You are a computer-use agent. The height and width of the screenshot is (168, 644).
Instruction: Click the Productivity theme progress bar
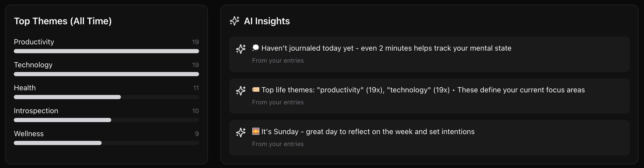tap(106, 51)
